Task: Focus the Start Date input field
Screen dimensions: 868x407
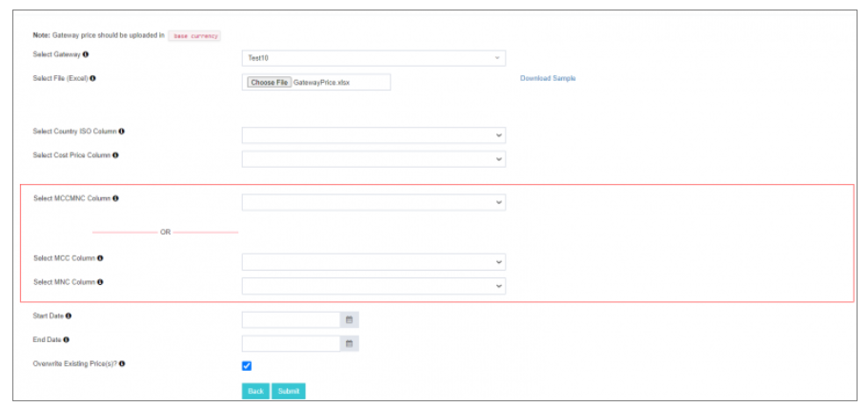Action: pyautogui.click(x=291, y=320)
